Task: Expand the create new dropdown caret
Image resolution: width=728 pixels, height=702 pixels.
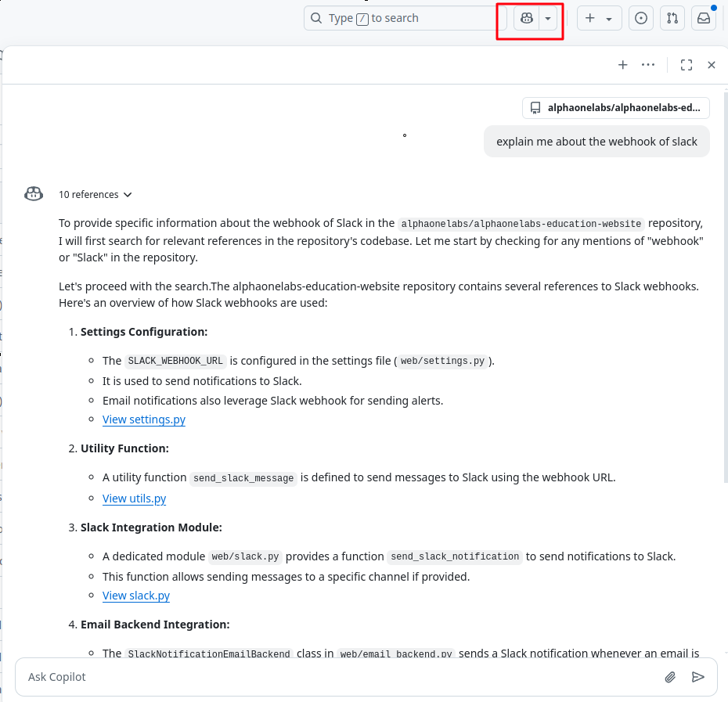Action: coord(609,19)
